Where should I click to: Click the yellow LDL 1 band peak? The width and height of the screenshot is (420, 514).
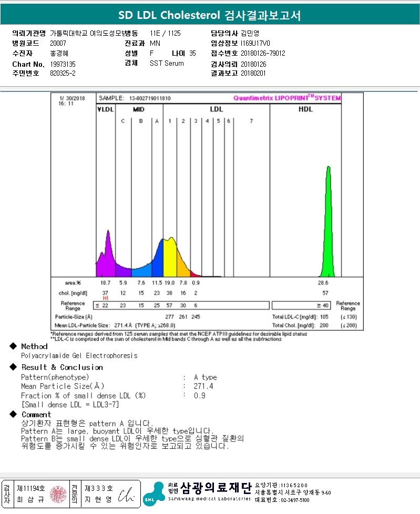(x=170, y=257)
